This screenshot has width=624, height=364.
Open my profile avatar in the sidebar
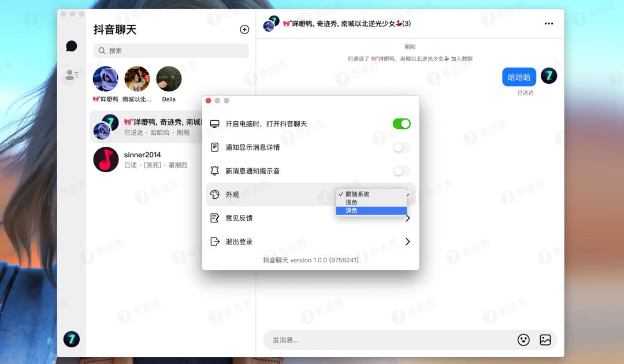(72, 339)
